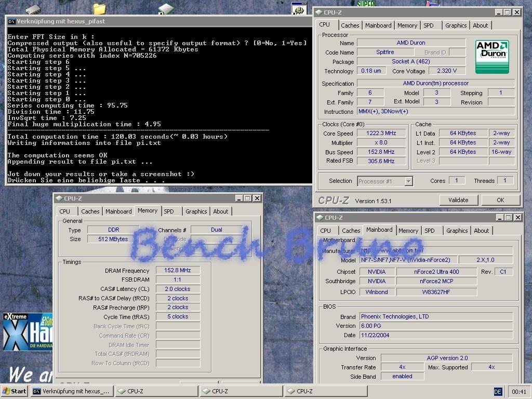This screenshot has width=532, height=399.
Task: Click CPU-Z icon in mainboard window title bar
Action: [x=320, y=218]
